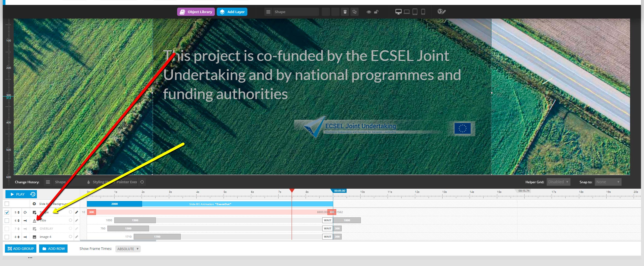This screenshot has width=644, height=266.
Task: Delete the layer with the trash icon
Action: (x=345, y=12)
